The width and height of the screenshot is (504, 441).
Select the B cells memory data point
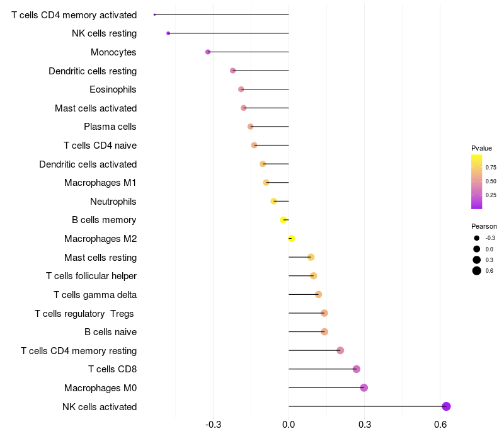click(x=283, y=220)
